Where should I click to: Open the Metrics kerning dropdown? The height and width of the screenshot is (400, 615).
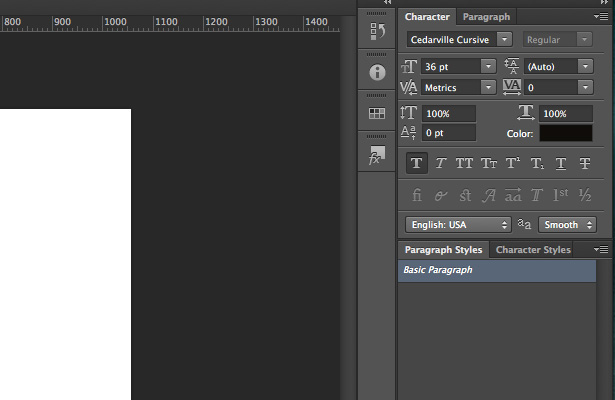(488, 87)
